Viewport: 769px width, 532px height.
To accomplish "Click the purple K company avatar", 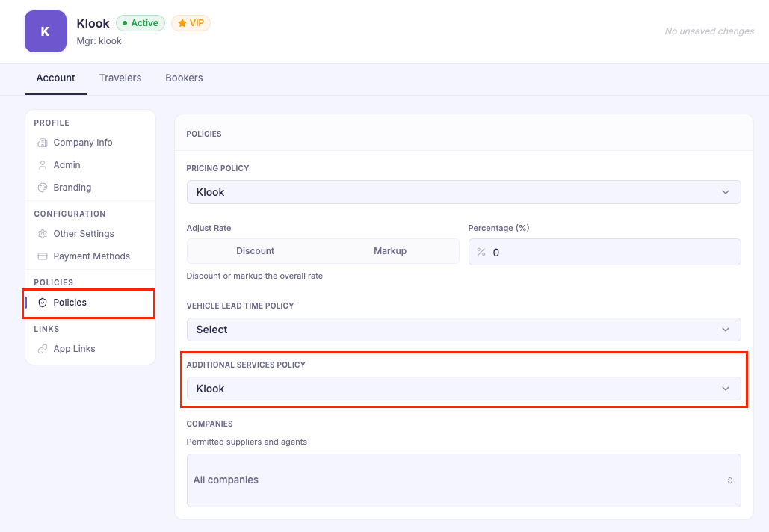I will tap(46, 31).
